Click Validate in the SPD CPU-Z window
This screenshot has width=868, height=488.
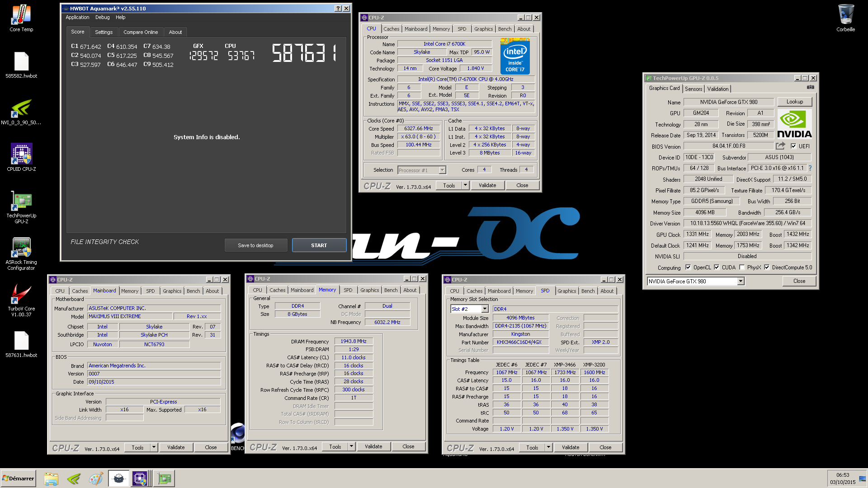coord(571,447)
